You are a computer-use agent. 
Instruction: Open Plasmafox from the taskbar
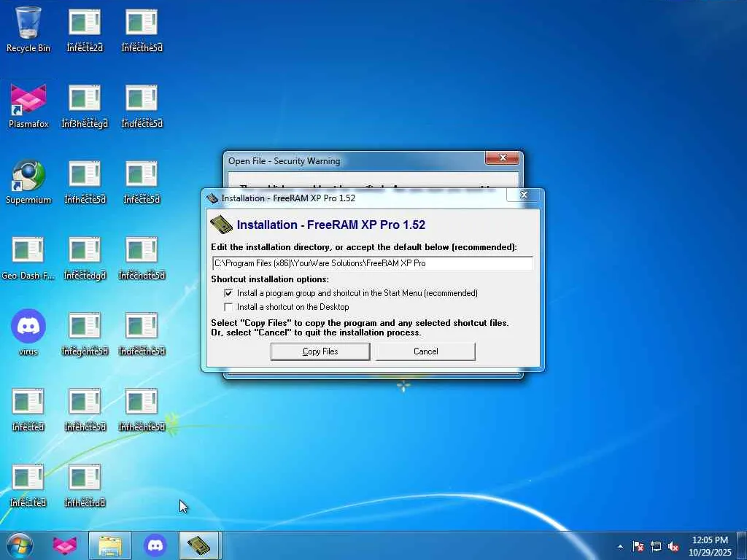click(x=65, y=545)
